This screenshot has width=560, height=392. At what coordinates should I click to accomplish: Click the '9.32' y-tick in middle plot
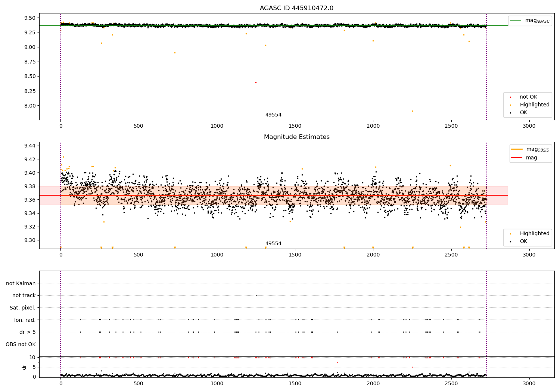(30, 227)
